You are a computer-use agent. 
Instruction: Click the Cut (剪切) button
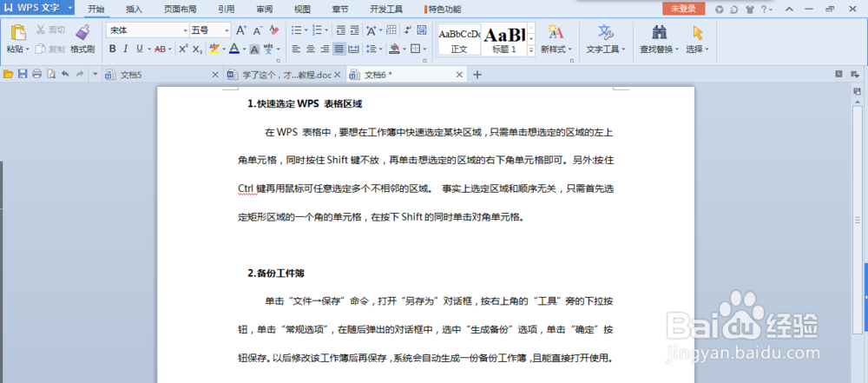(50, 30)
